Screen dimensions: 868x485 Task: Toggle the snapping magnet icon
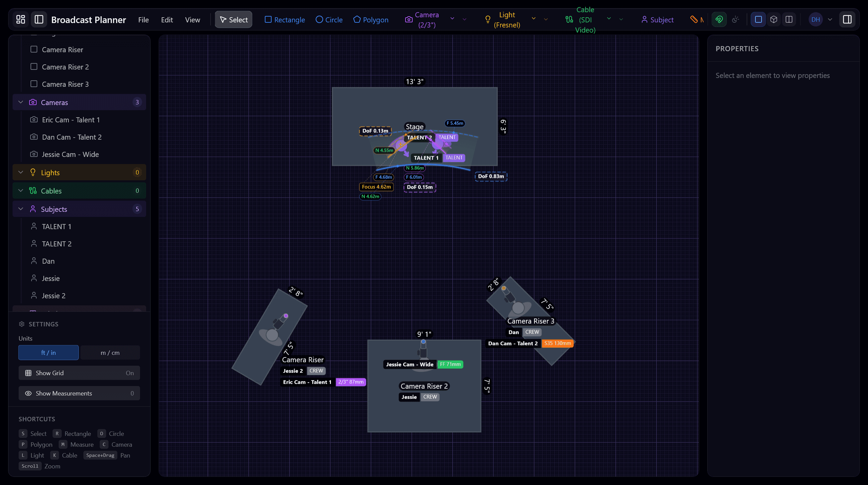[x=719, y=19]
